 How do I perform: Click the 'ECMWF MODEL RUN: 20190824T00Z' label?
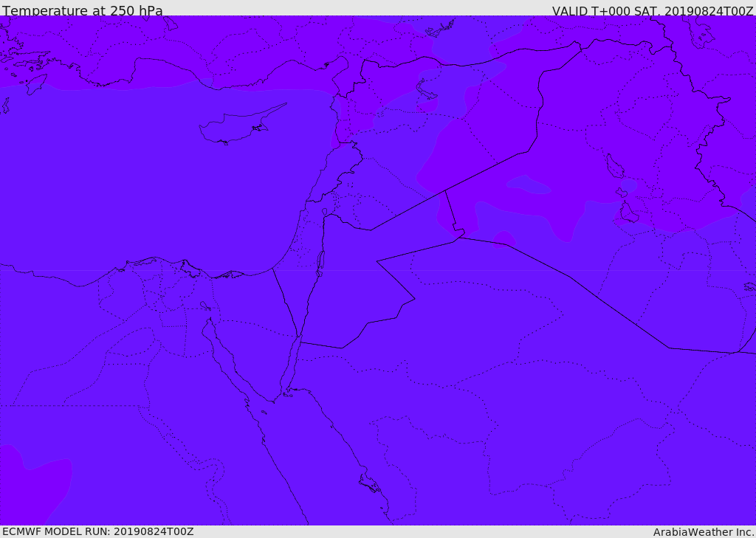point(98,531)
